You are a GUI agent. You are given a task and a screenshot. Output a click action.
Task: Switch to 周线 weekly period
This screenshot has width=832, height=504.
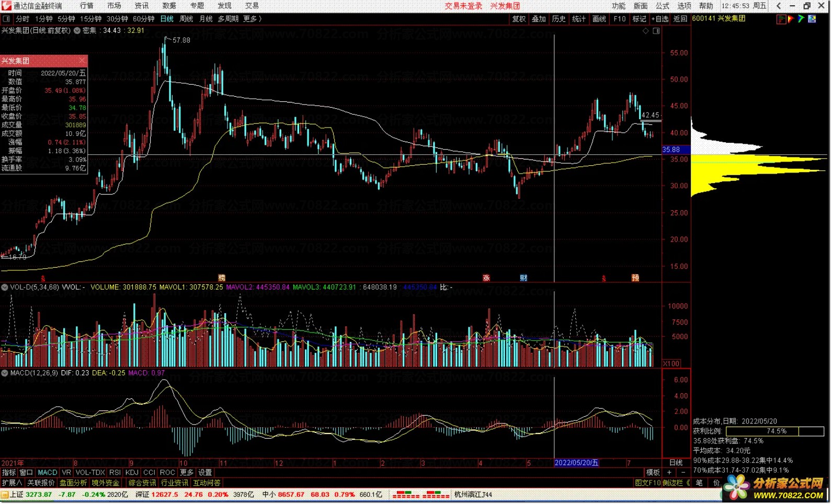187,19
